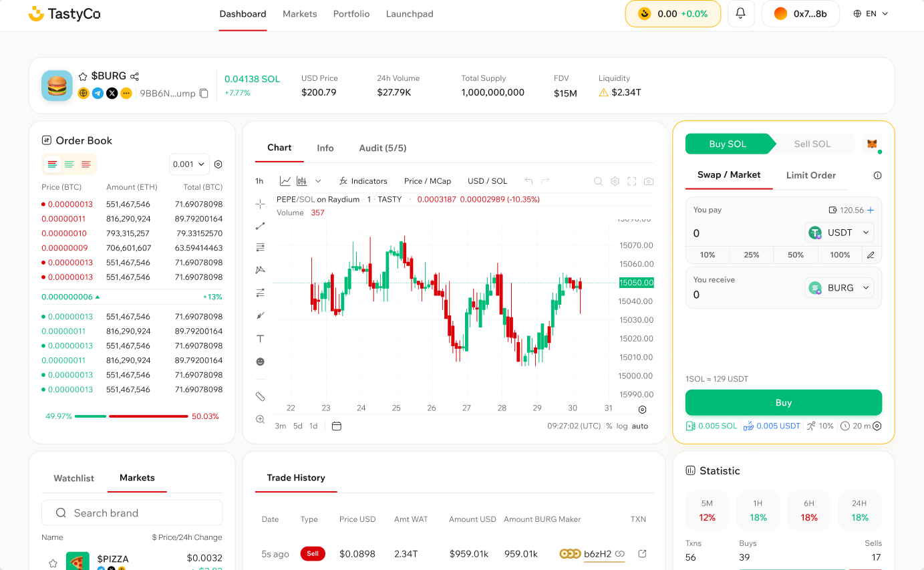Image resolution: width=924 pixels, height=570 pixels.
Task: Share the $BURG token
Action: coord(134,76)
